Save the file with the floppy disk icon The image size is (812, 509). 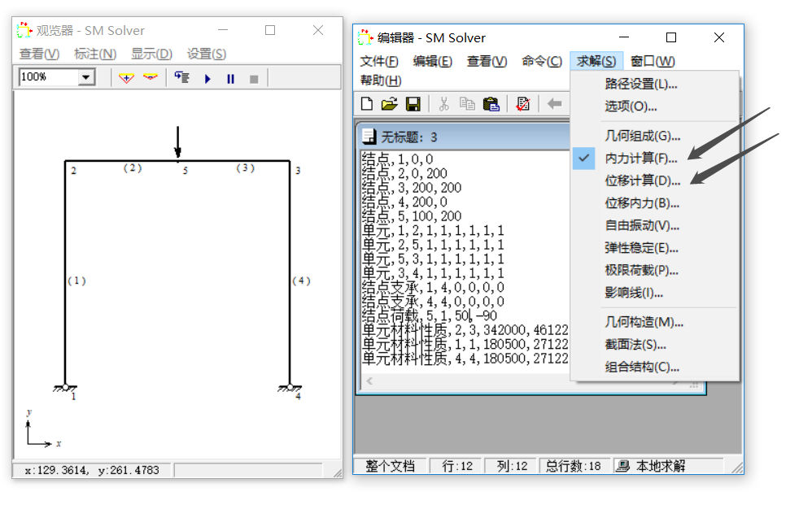coord(413,104)
